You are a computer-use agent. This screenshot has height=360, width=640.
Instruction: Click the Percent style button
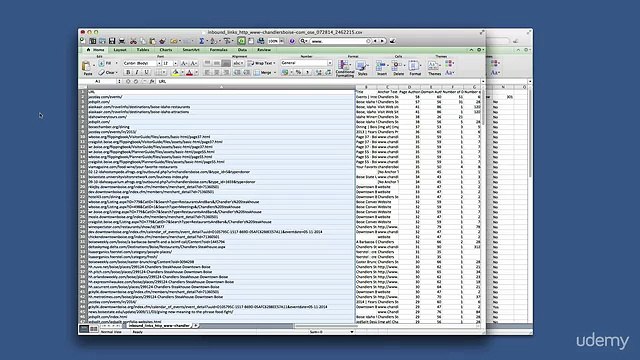pos(298,72)
